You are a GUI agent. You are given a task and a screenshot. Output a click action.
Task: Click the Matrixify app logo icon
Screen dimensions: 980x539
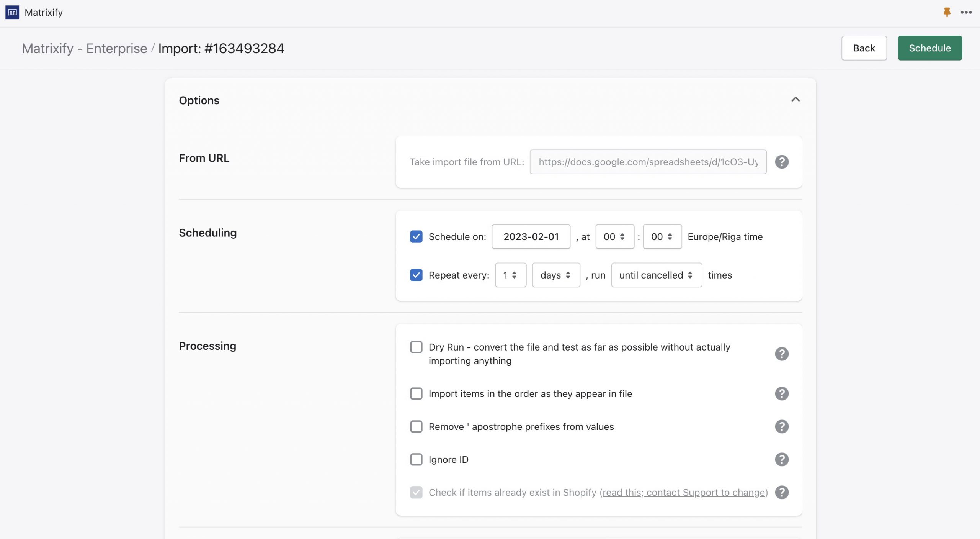12,12
